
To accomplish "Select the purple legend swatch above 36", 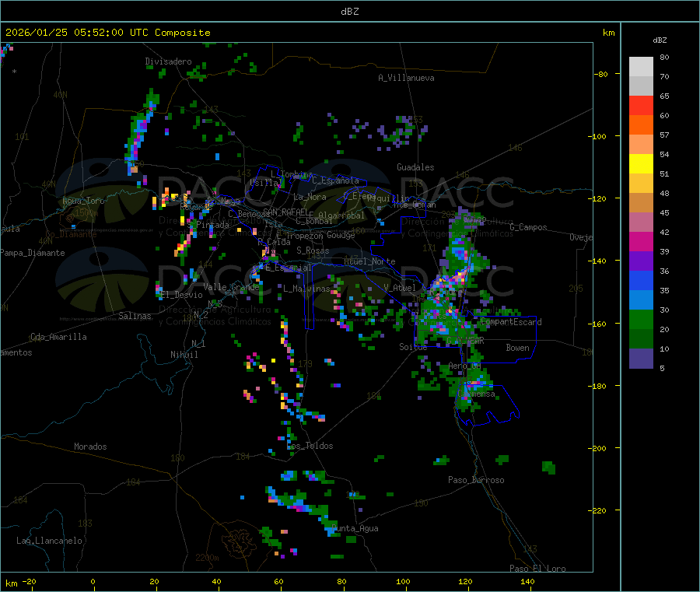I will (x=641, y=261).
